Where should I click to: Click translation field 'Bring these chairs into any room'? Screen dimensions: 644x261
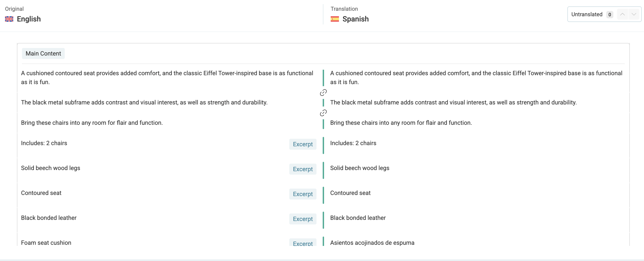401,123
